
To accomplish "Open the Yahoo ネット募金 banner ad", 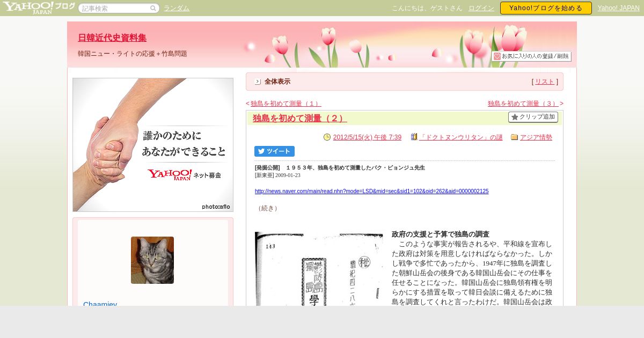I will click(153, 145).
